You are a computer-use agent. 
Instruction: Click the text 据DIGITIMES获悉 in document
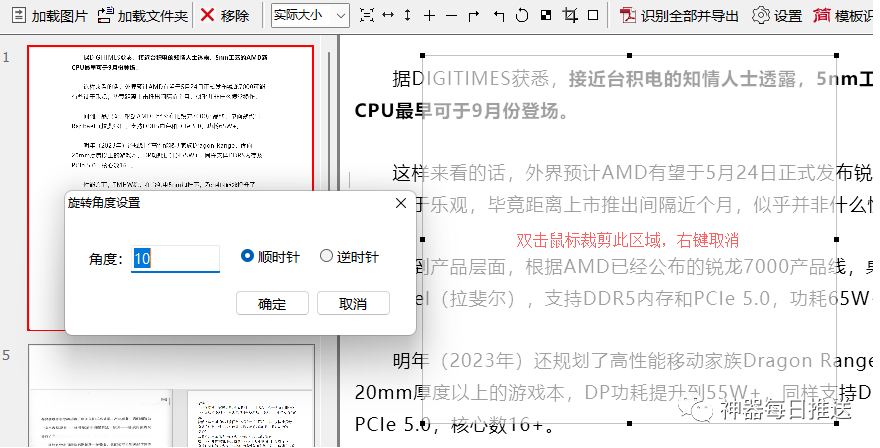(x=470, y=79)
